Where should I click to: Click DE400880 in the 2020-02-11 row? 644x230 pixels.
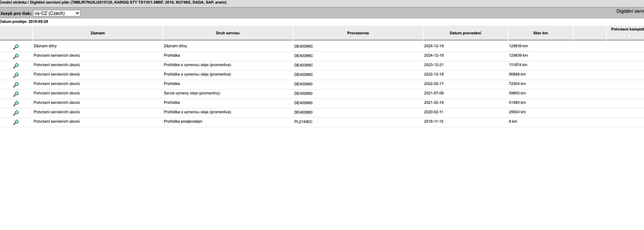[303, 113]
